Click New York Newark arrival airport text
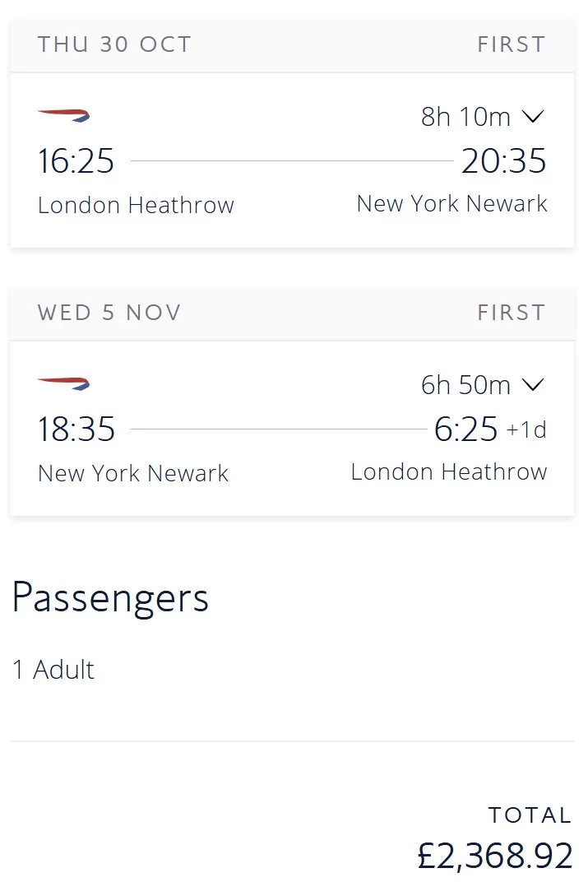588x882 pixels. [452, 203]
